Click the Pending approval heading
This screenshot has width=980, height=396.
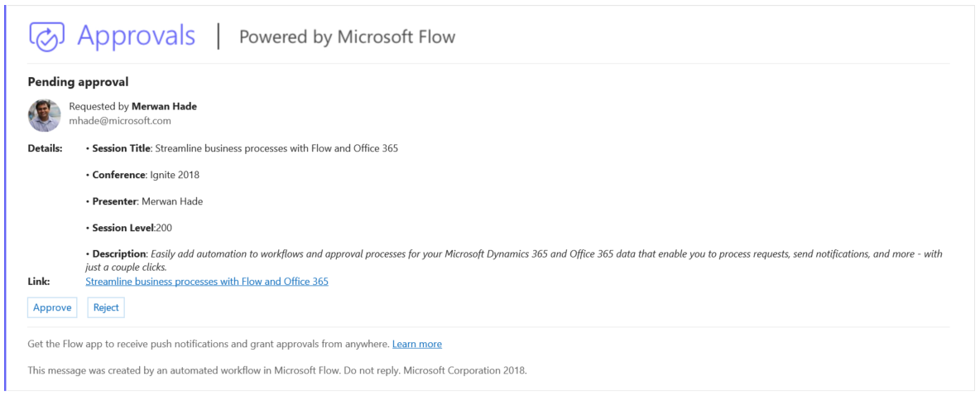coord(78,82)
